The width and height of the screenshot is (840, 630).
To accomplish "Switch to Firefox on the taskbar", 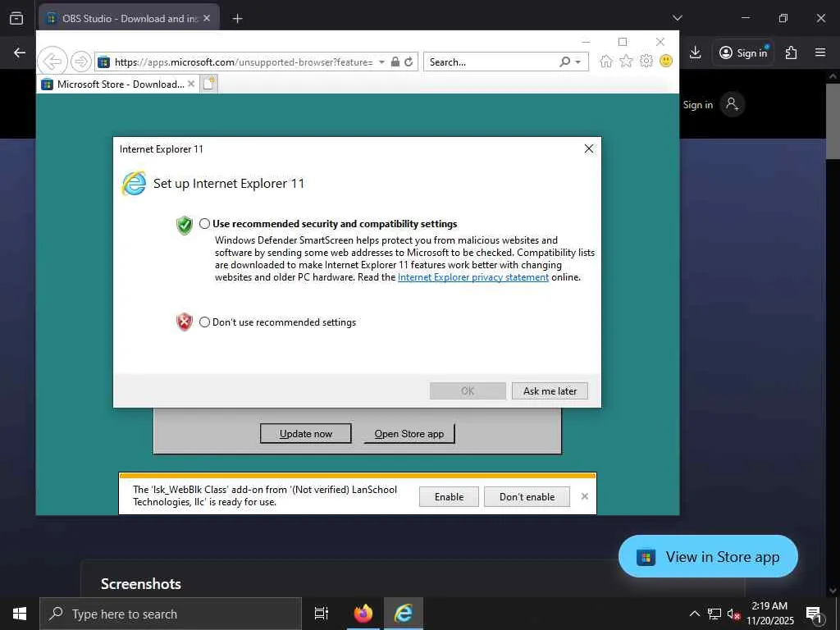I will (x=363, y=614).
